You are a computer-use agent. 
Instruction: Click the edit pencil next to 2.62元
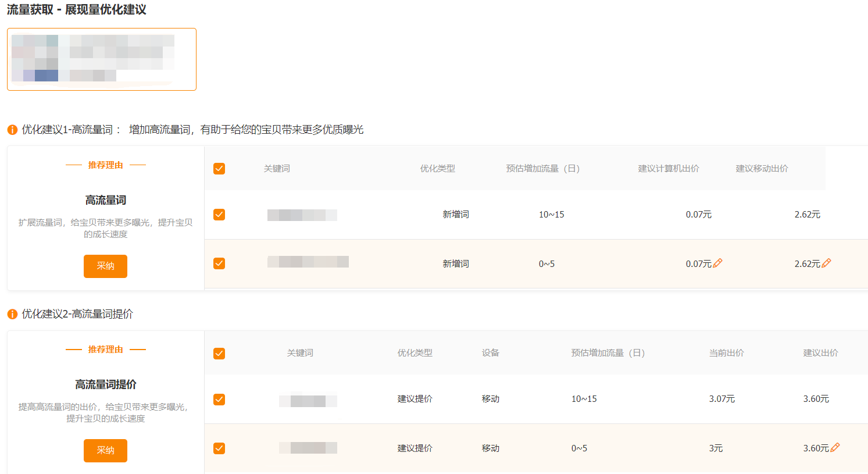coord(826,263)
